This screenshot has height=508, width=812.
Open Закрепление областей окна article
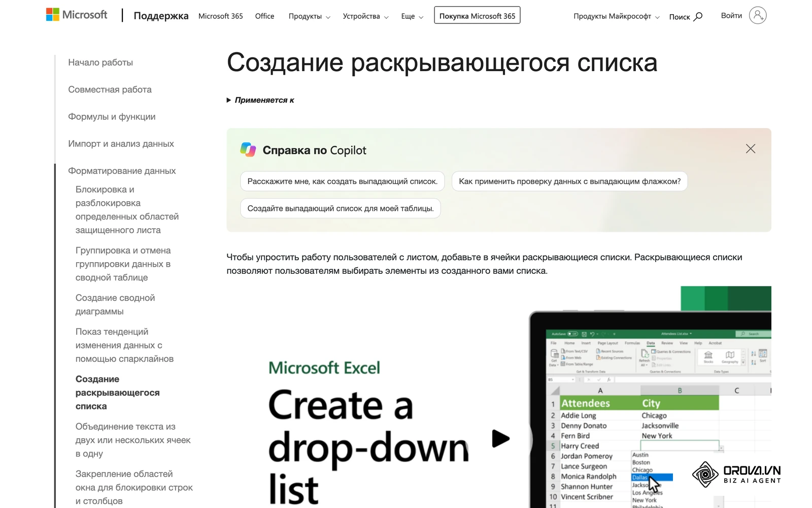(134, 487)
